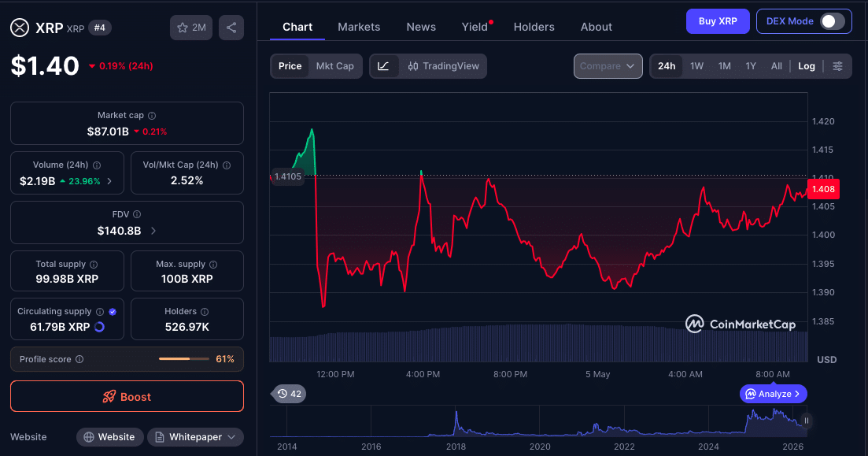
Task: Show info icon for Circulating supply
Action: (x=100, y=312)
